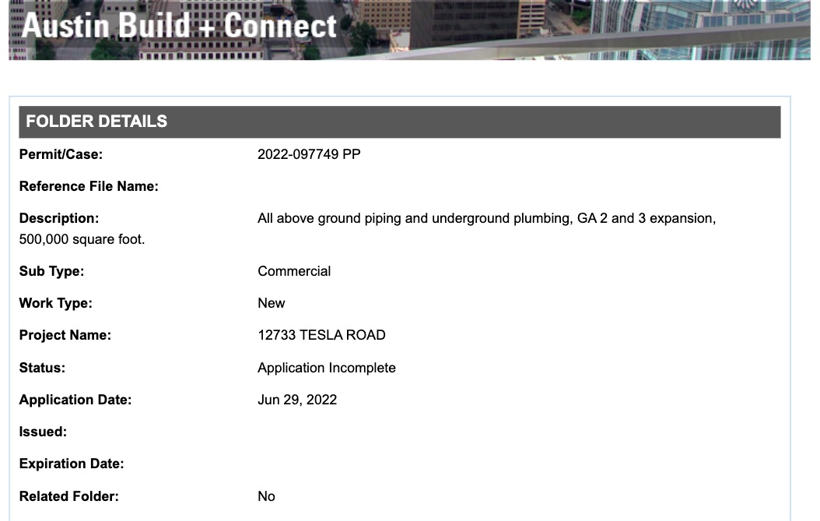
Task: Click the Commercial sub type value
Action: 294,271
